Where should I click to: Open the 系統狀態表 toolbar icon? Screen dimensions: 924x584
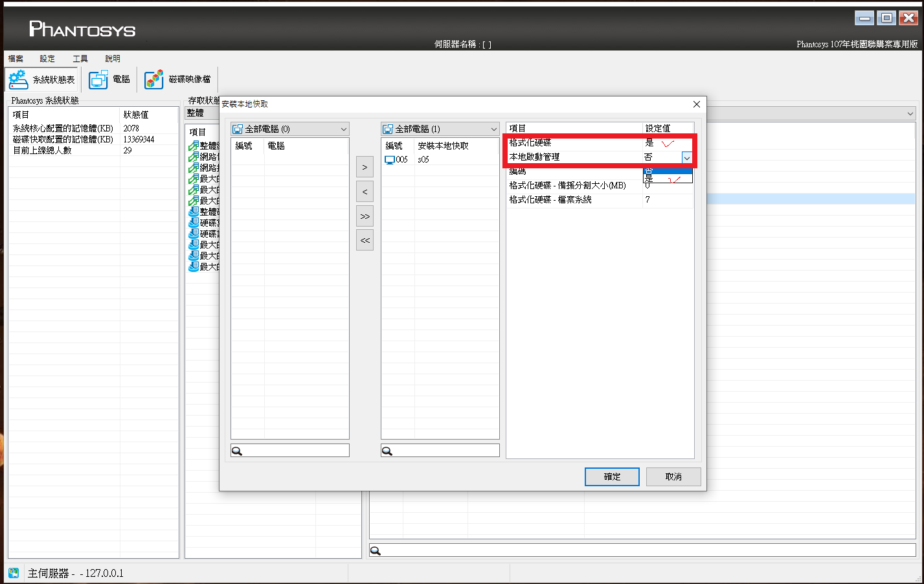(17, 80)
